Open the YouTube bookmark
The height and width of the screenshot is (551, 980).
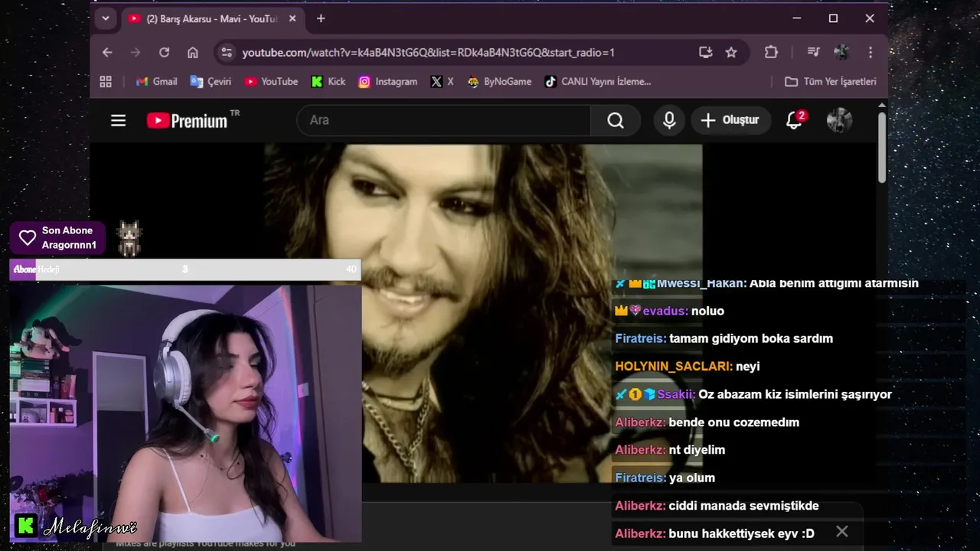(271, 81)
